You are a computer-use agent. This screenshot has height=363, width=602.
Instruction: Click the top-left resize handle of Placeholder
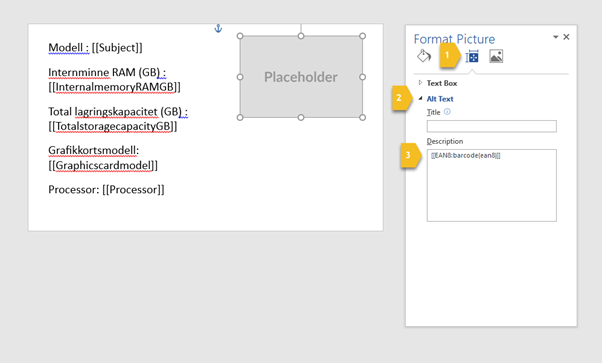pos(240,36)
